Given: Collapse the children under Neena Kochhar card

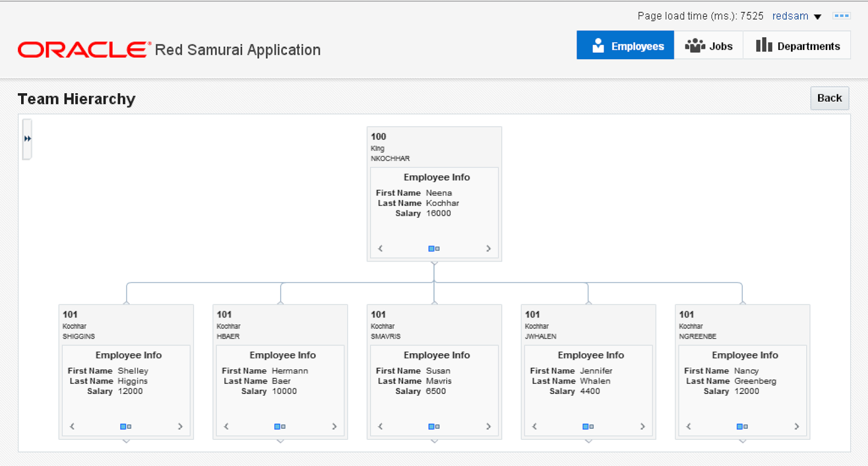Looking at the screenshot, I should pyautogui.click(x=434, y=264).
